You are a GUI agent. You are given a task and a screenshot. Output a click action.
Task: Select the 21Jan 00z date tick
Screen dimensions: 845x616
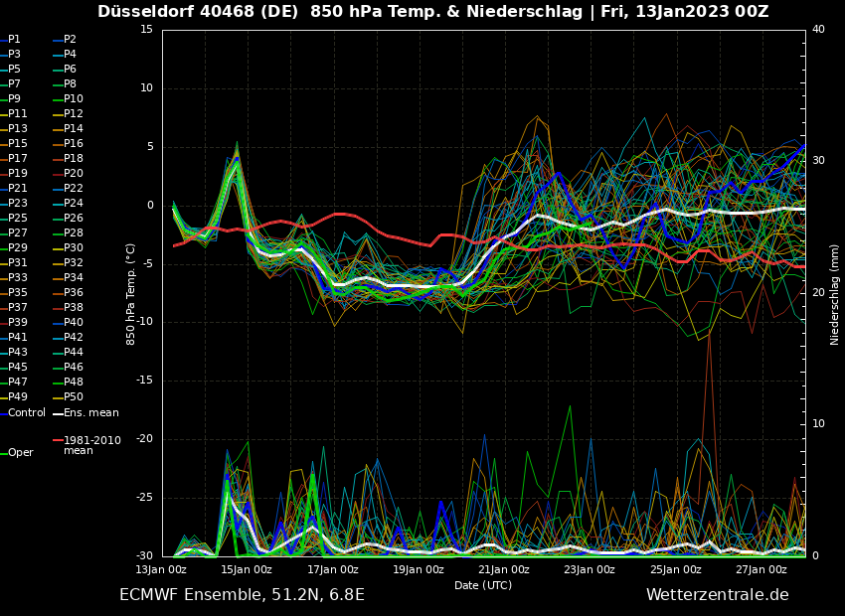click(x=504, y=569)
